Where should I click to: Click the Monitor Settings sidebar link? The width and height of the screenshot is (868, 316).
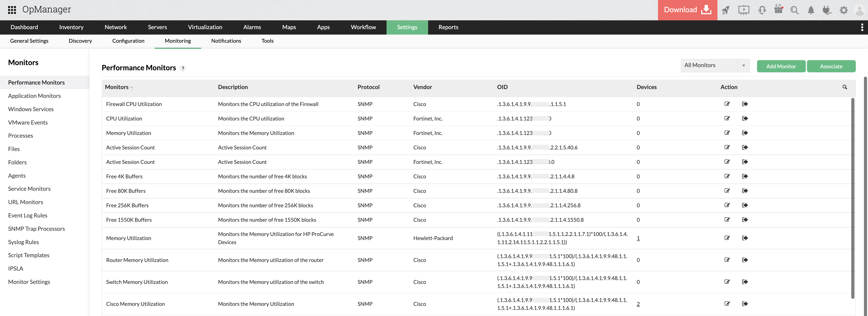29,282
